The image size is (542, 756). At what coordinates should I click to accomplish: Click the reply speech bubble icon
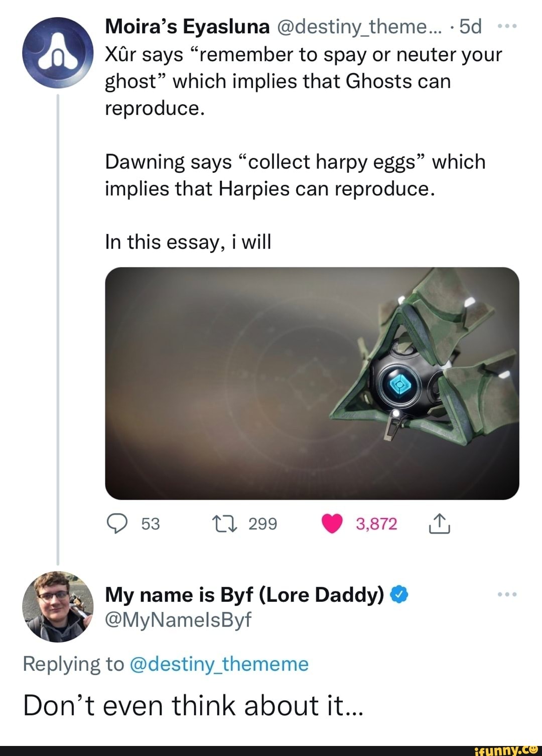point(118,524)
